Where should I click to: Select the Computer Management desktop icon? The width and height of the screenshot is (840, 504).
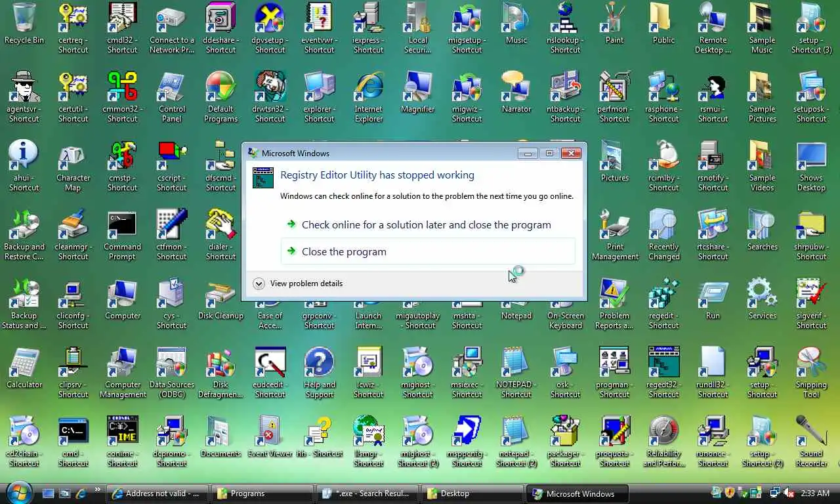(x=123, y=373)
